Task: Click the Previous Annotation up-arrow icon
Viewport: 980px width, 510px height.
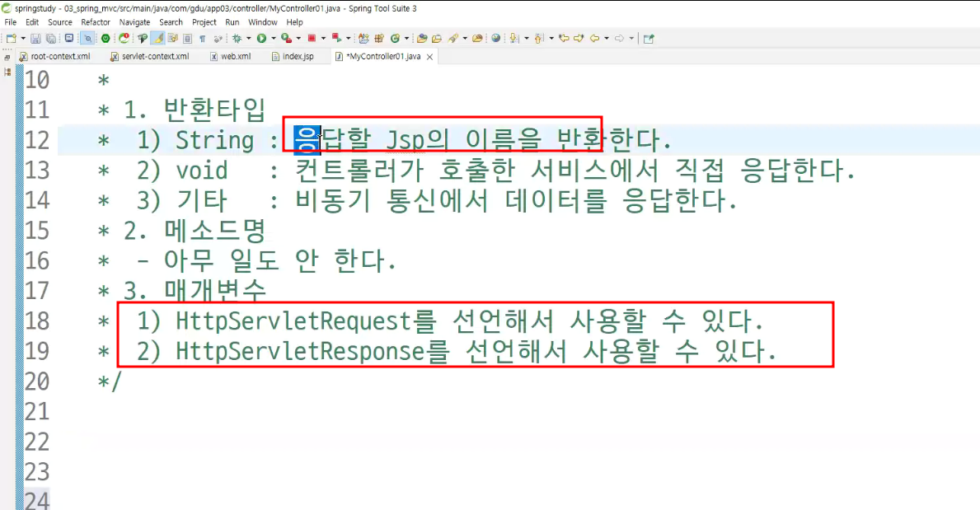Action: click(537, 39)
